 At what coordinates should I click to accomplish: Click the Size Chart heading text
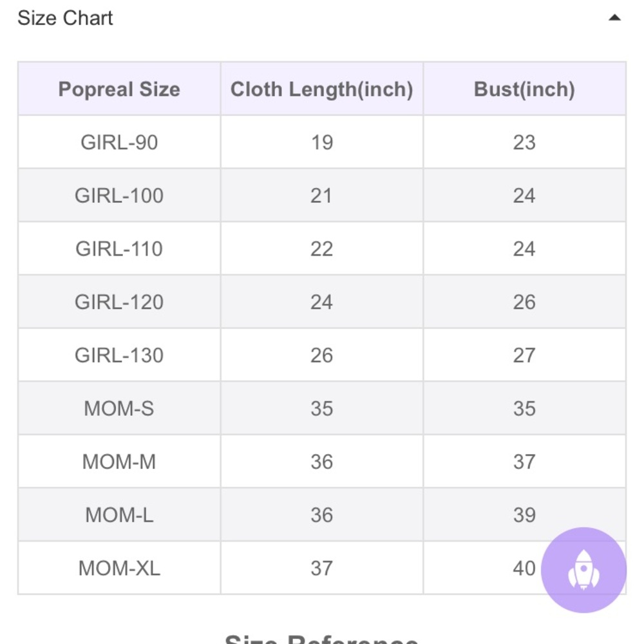click(65, 18)
